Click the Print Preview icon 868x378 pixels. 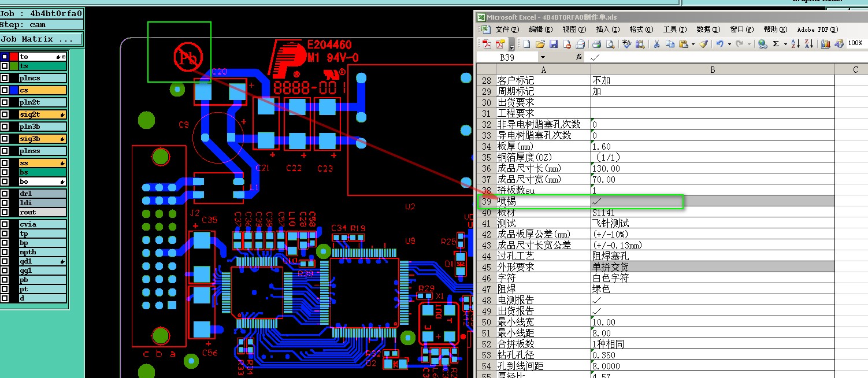610,44
